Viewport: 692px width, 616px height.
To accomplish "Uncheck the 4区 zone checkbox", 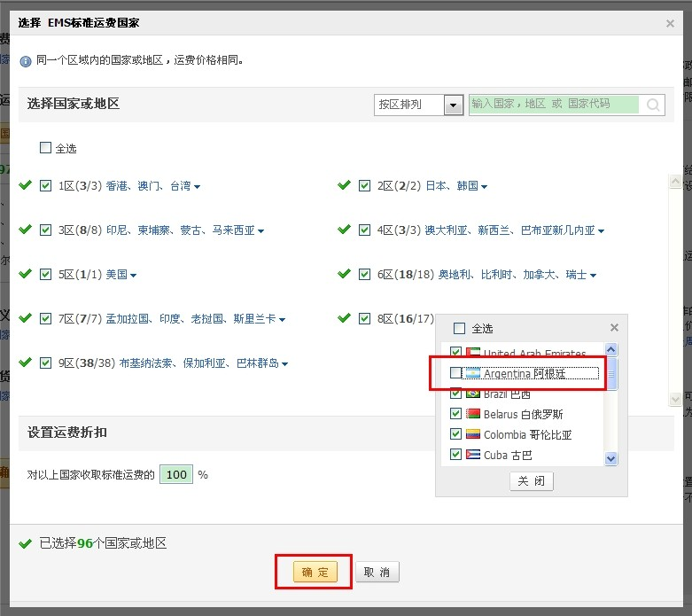I will point(364,230).
